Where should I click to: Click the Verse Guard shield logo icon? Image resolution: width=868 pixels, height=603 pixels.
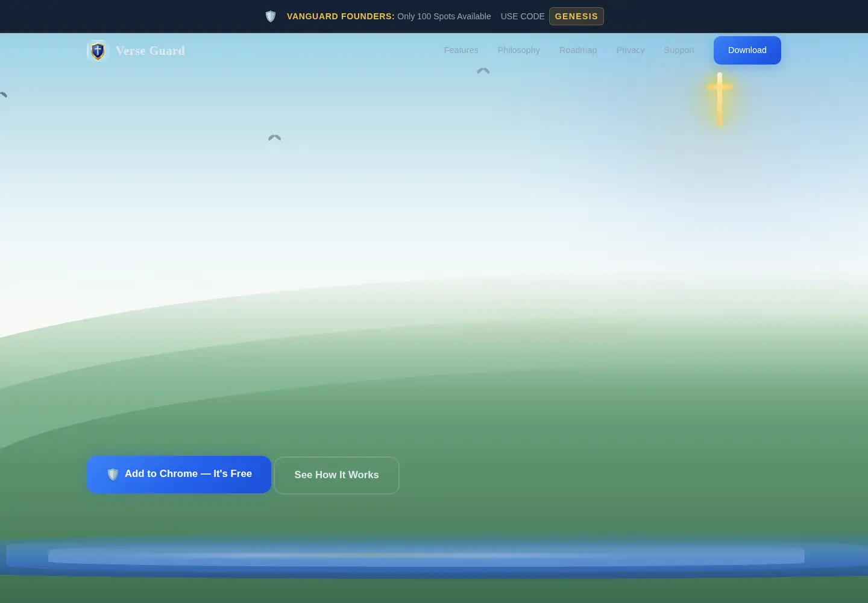pyautogui.click(x=98, y=51)
